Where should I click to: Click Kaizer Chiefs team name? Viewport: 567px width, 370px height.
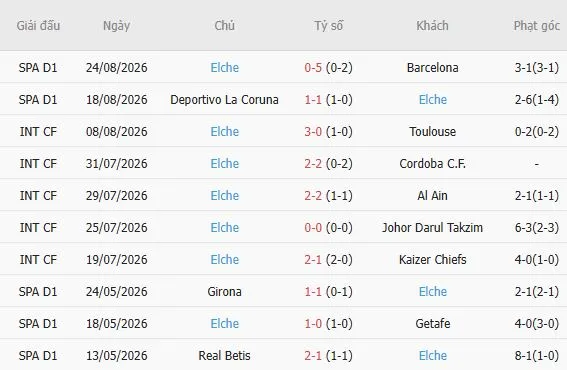tap(432, 260)
